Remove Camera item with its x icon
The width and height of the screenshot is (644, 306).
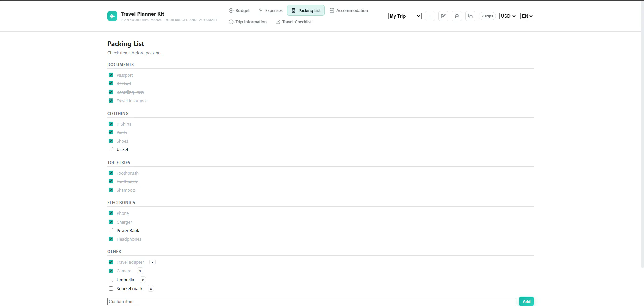coord(140,271)
